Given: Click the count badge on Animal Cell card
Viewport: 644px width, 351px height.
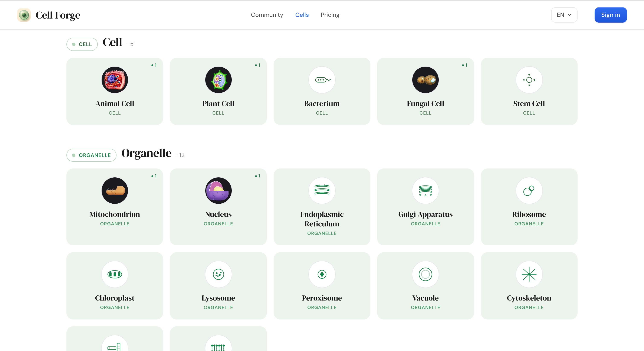Looking at the screenshot, I should (154, 65).
